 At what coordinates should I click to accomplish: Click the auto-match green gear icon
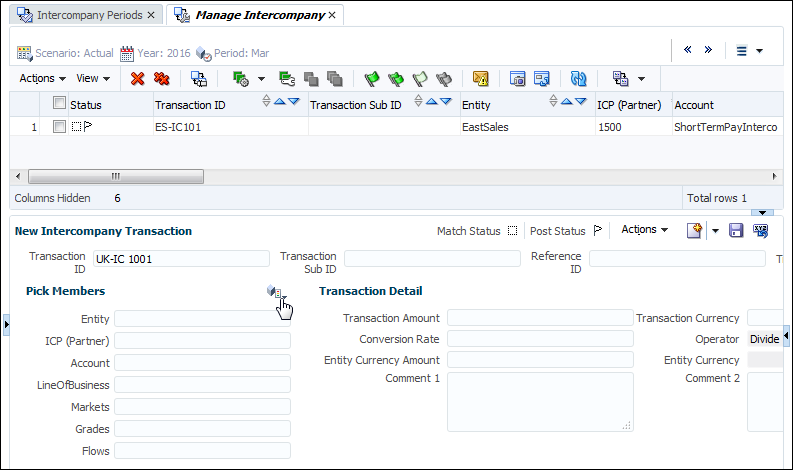(x=241, y=78)
